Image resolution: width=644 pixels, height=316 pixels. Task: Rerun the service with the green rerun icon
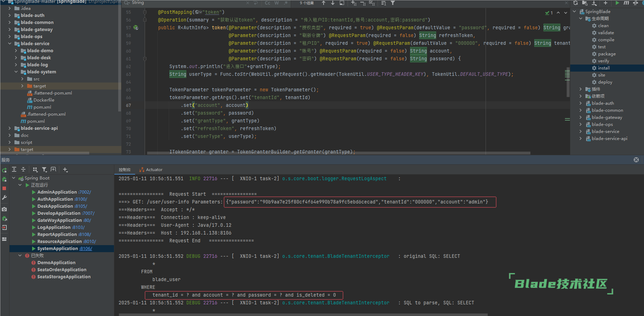pos(4,170)
